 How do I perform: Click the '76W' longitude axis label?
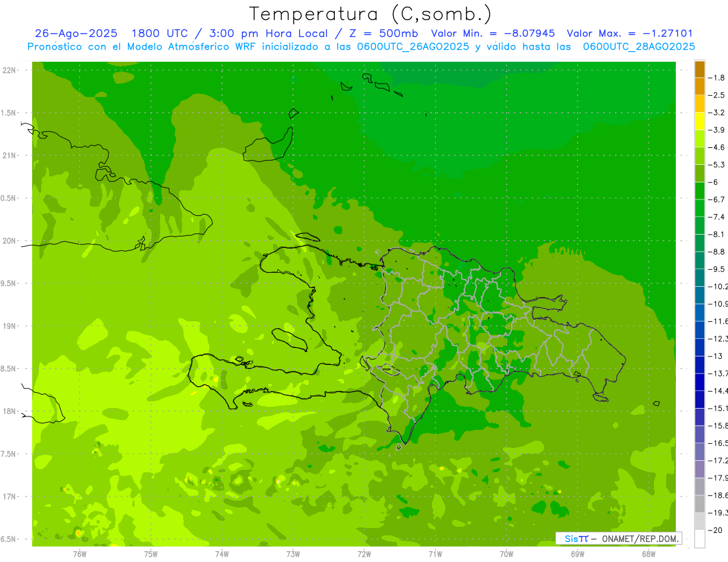79,554
